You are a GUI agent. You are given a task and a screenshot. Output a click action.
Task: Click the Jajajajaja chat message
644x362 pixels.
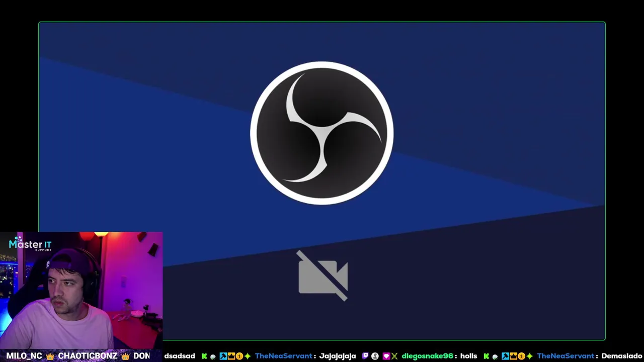[x=338, y=356]
